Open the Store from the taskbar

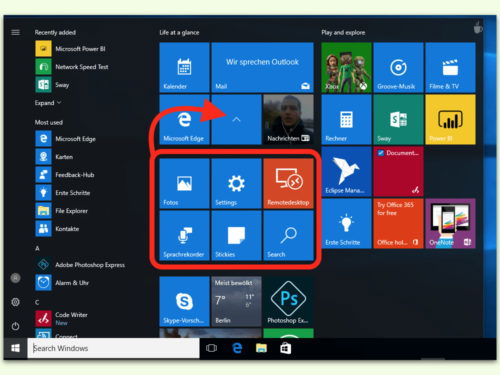tap(286, 348)
